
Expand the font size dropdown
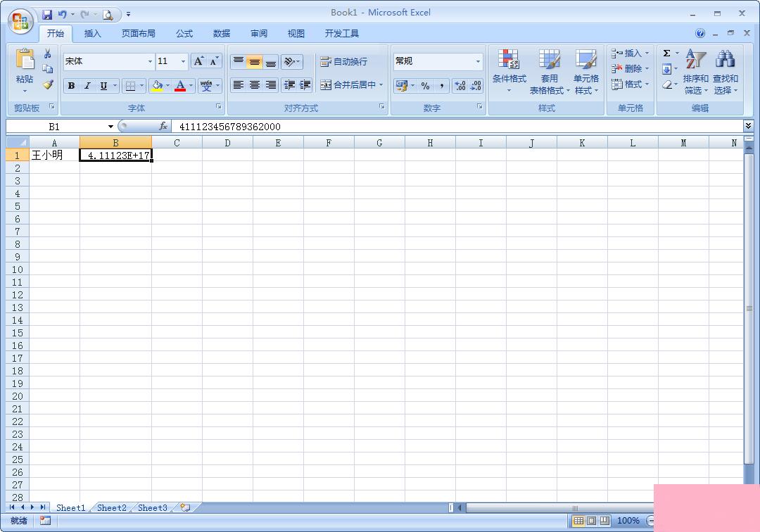point(183,61)
